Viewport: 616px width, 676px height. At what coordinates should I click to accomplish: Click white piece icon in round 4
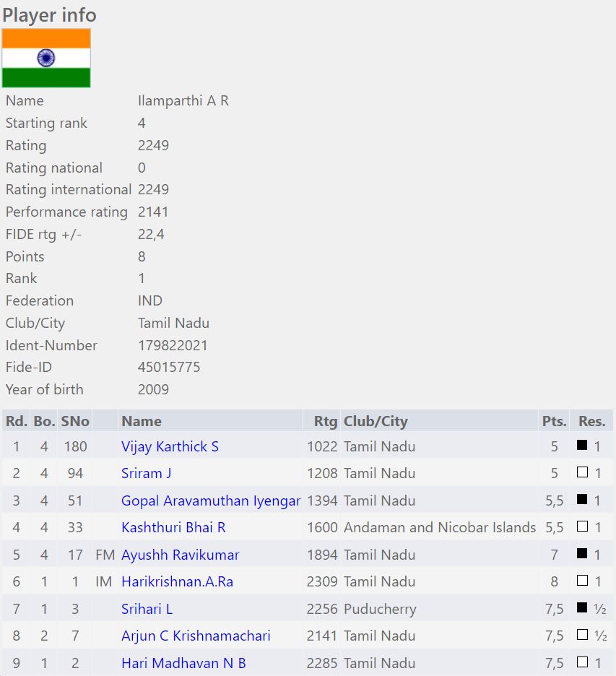(x=582, y=527)
